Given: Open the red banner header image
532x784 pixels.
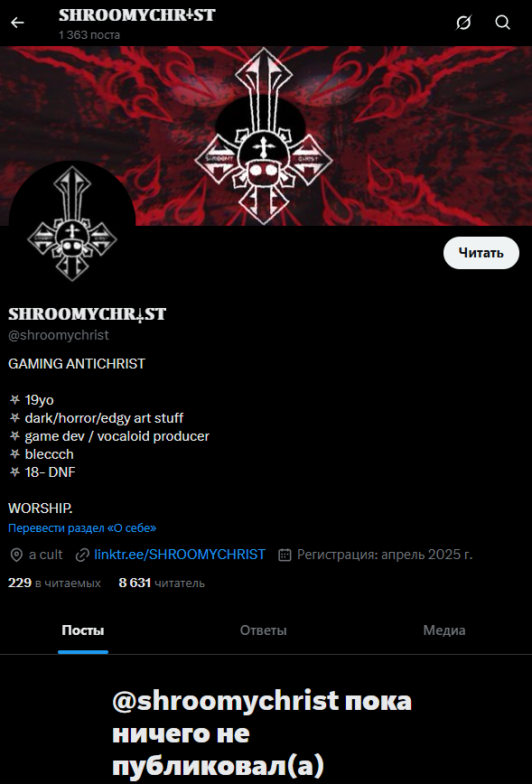Looking at the screenshot, I should (x=266, y=135).
